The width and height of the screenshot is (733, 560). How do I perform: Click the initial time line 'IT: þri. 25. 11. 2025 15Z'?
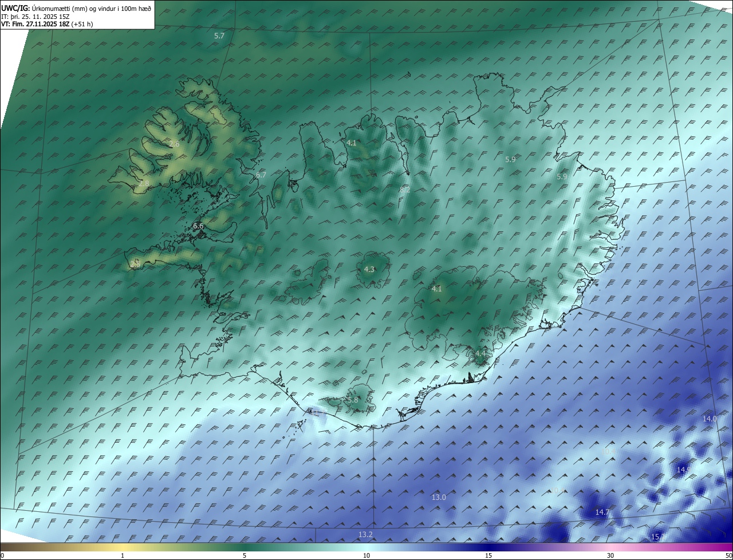point(36,16)
